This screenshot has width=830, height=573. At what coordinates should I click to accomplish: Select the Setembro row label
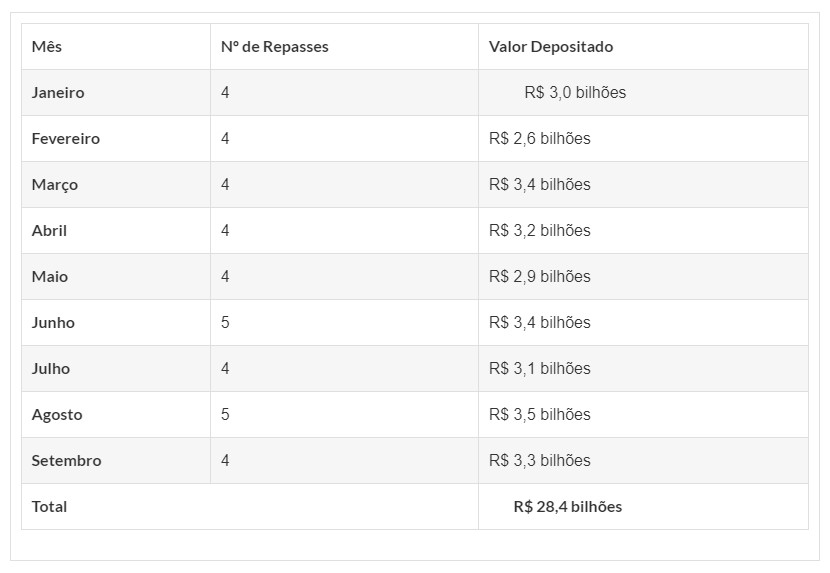66,461
